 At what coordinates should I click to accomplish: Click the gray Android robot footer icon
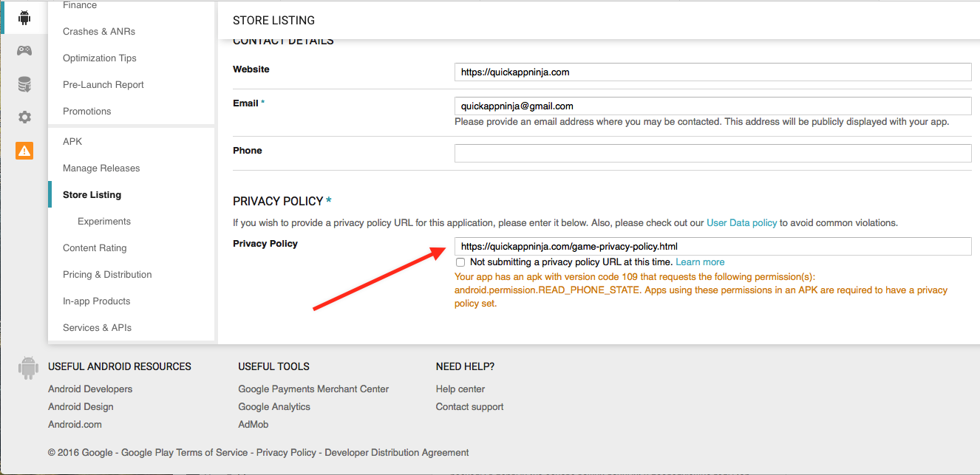click(28, 367)
